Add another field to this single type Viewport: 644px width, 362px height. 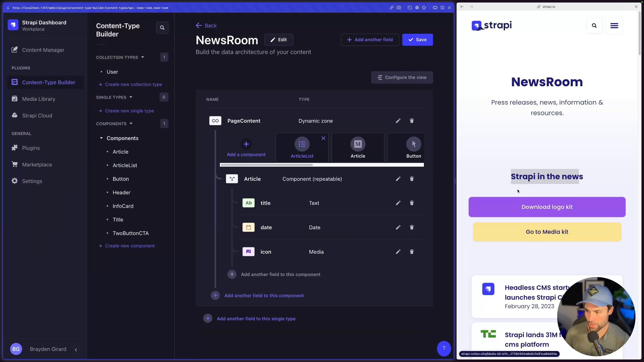click(x=249, y=319)
